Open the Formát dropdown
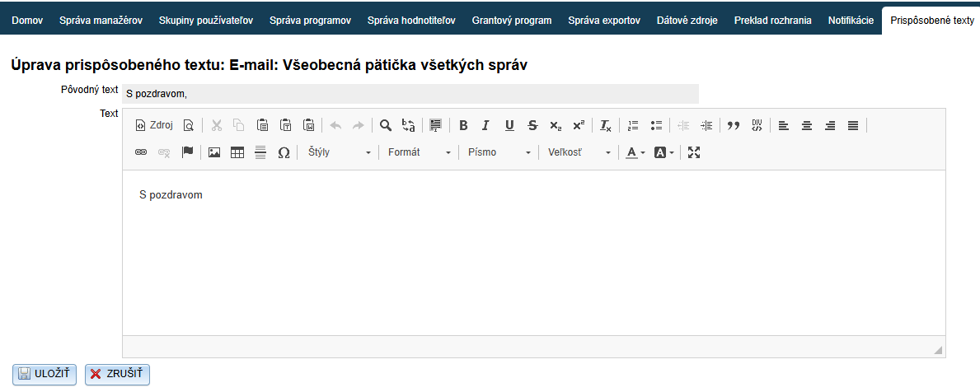Viewport: 980px width, 392px height. click(x=420, y=152)
